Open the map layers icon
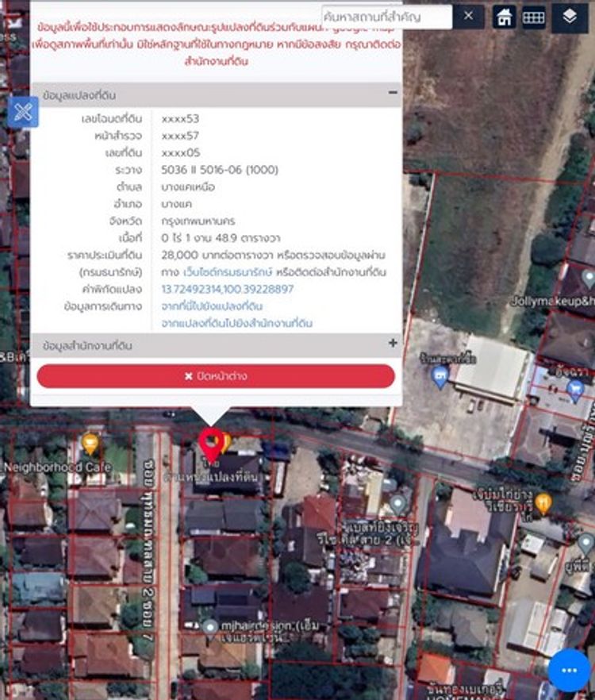Image resolution: width=595 pixels, height=700 pixels. 570,17
